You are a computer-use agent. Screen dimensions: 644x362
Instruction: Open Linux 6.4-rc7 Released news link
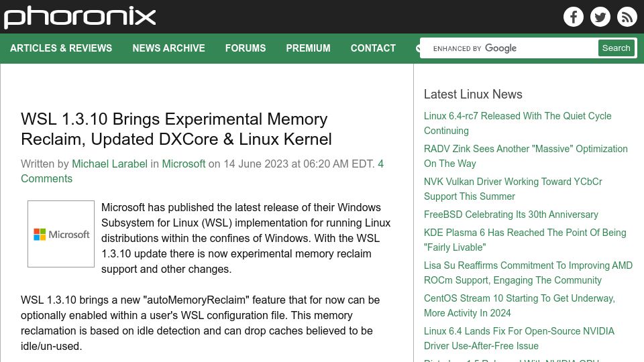coord(517,123)
